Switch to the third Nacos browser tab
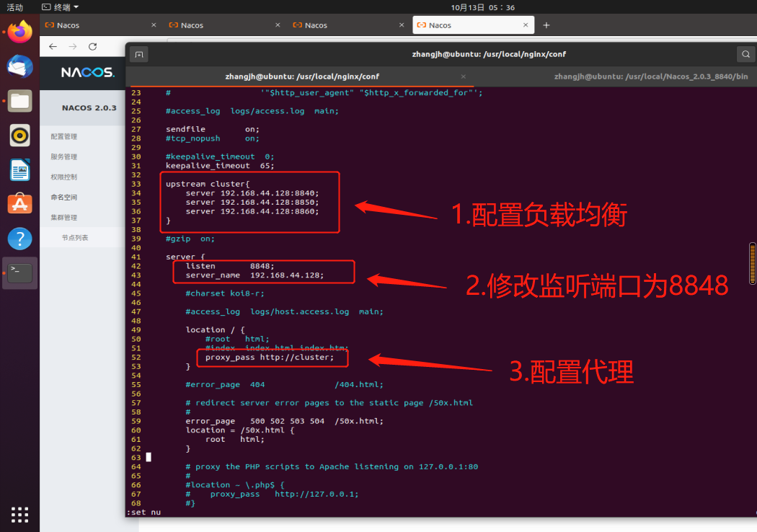This screenshot has width=757, height=532. click(349, 25)
